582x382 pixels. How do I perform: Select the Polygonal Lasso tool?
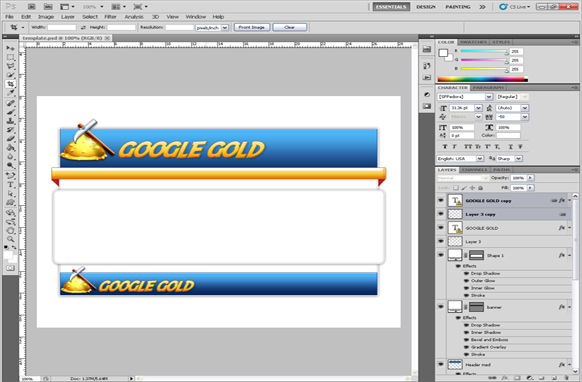point(10,66)
